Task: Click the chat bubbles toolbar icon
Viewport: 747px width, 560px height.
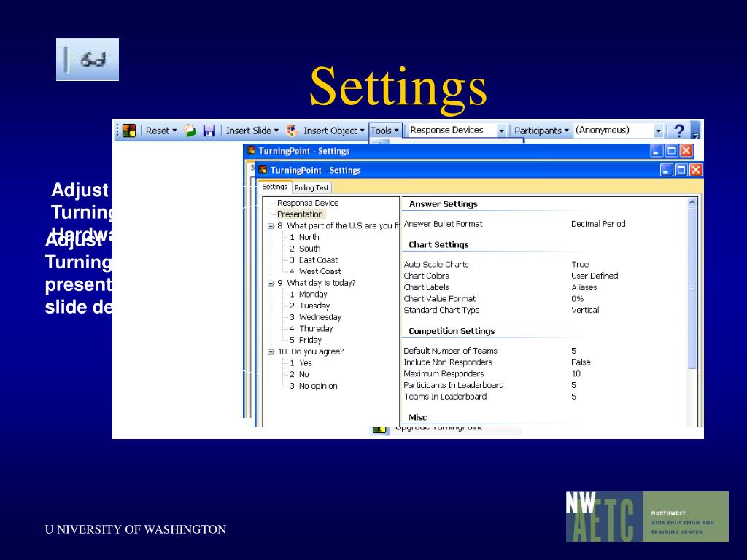Action: pyautogui.click(x=190, y=131)
